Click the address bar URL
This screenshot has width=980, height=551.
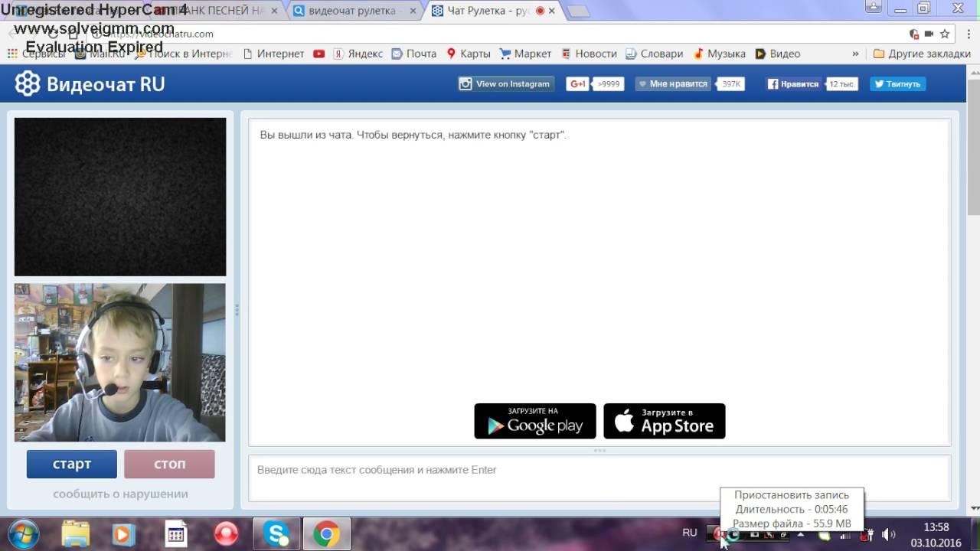click(x=162, y=34)
